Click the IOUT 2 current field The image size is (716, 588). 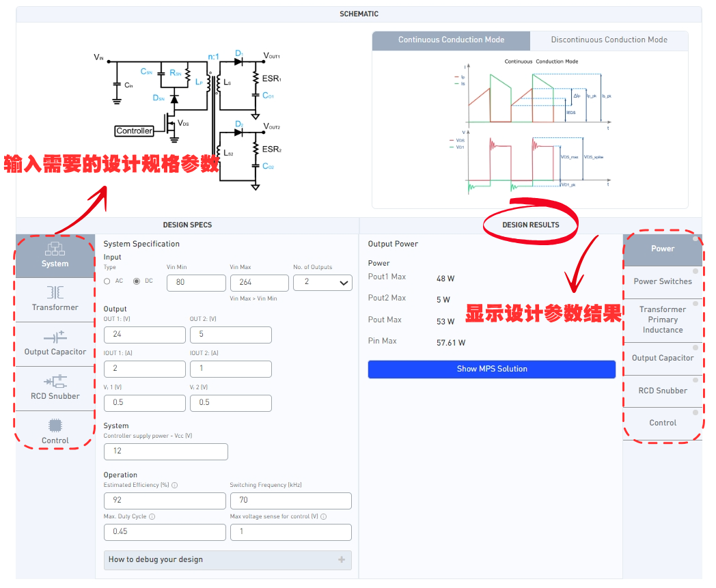(231, 369)
